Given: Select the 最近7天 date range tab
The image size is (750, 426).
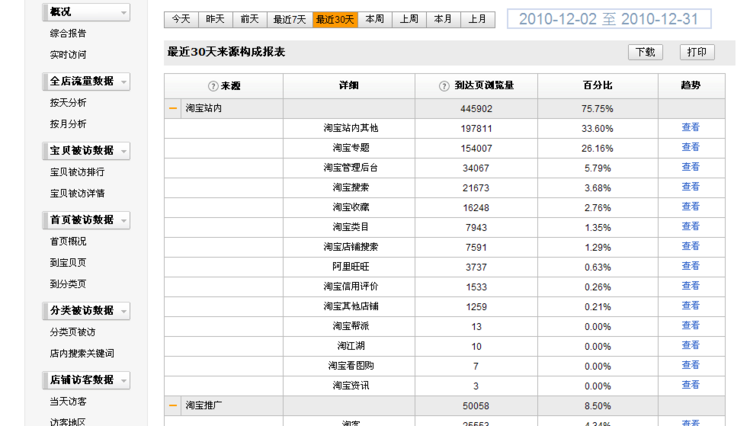Looking at the screenshot, I should click(x=290, y=19).
